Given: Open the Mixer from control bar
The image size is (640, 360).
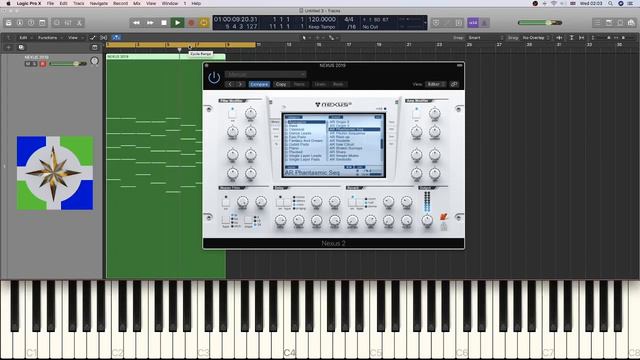Looking at the screenshot, I should click(x=68, y=23).
